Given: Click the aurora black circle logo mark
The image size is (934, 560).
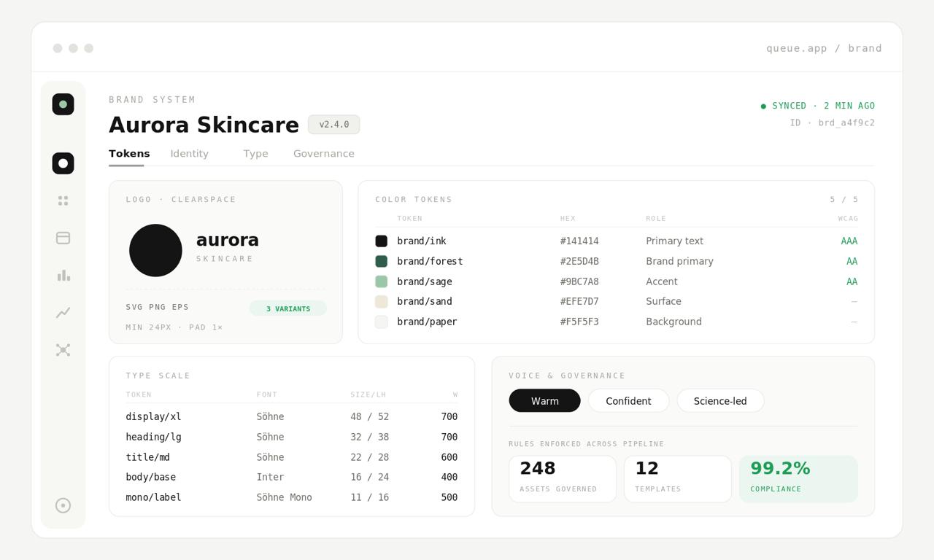Looking at the screenshot, I should pos(155,250).
